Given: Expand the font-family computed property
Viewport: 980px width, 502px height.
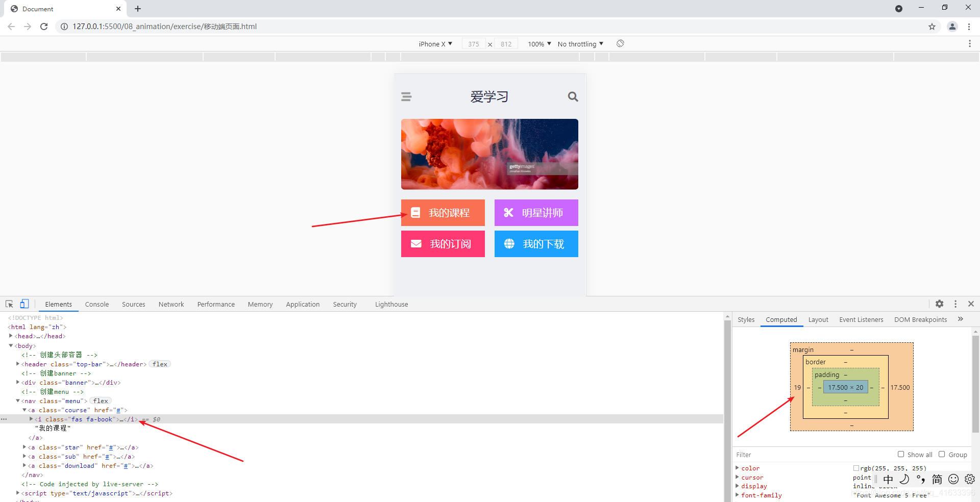Looking at the screenshot, I should point(737,495).
